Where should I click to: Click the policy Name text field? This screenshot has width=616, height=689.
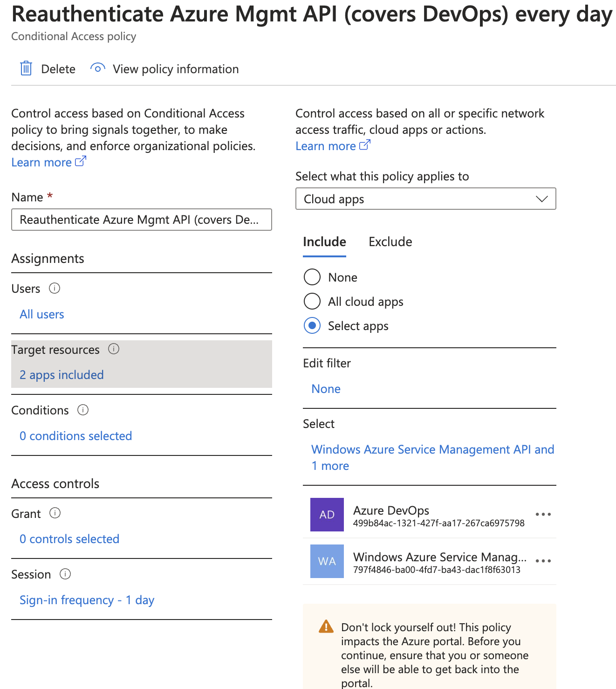coord(141,220)
